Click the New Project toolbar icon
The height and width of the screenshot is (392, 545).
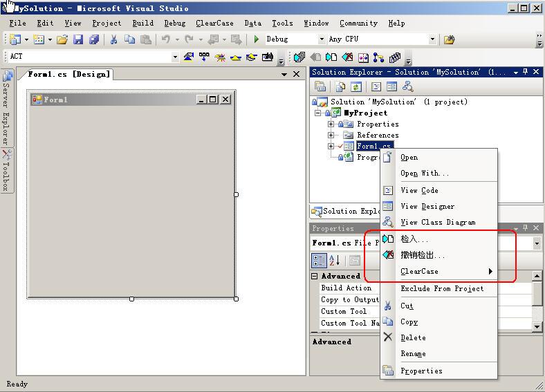click(15, 39)
